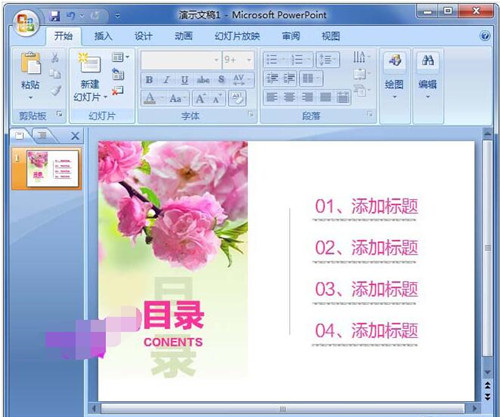Select the Format Painter brush
The height and width of the screenshot is (417, 500).
56,90
